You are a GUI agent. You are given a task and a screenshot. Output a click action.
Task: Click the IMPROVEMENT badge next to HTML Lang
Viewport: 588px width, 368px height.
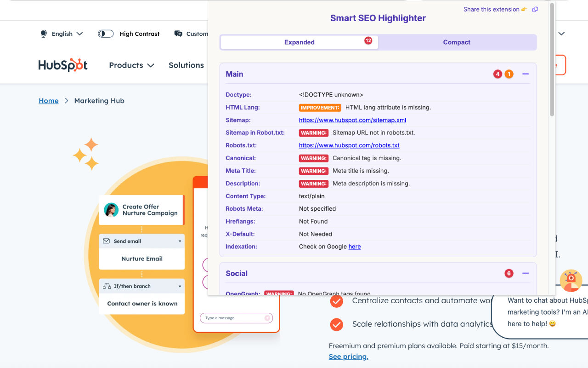tap(320, 107)
